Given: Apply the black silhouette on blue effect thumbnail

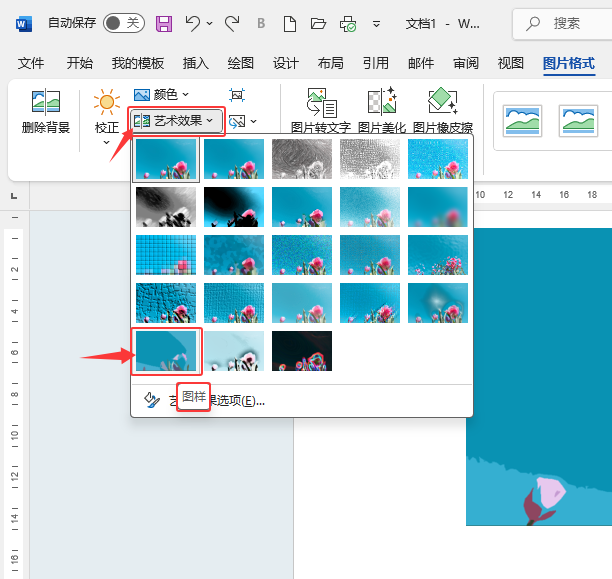Looking at the screenshot, I should pyautogui.click(x=234, y=207).
